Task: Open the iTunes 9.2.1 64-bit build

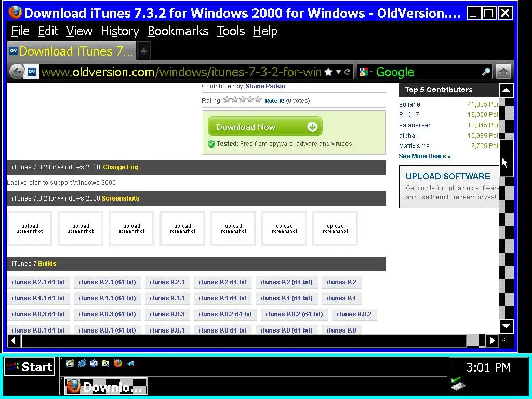Action: coord(38,282)
